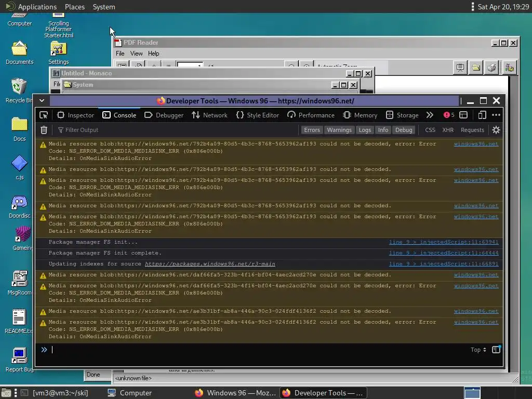Toggle the Info filter in console
The width and height of the screenshot is (532, 399).
(x=383, y=130)
